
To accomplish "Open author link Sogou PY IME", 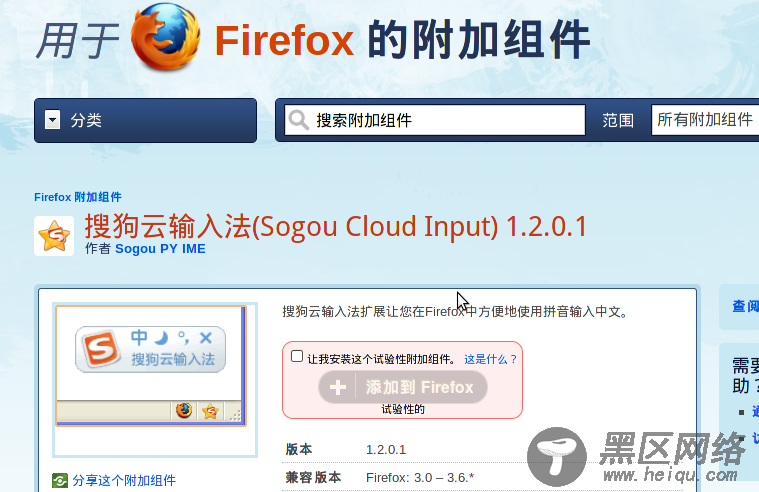I will click(160, 249).
